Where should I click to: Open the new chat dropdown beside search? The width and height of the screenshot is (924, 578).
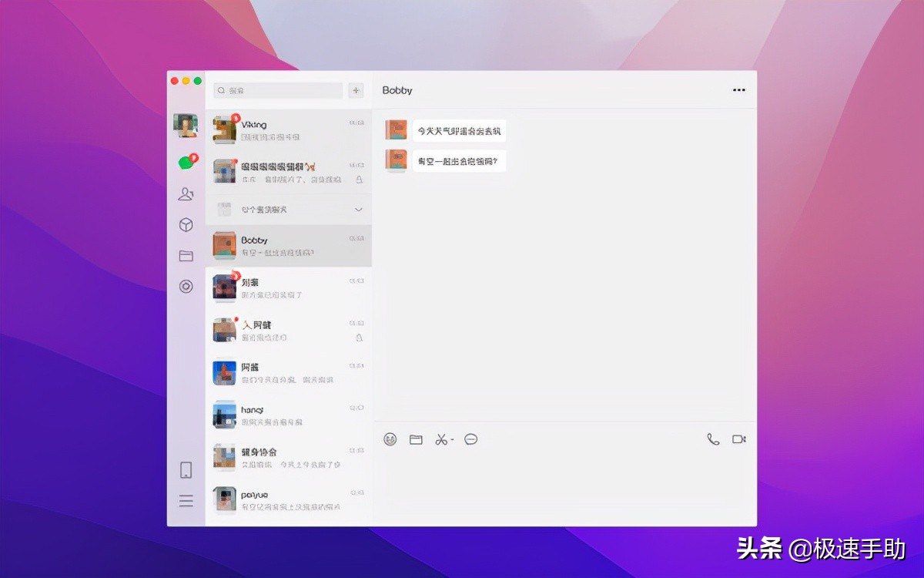[356, 90]
